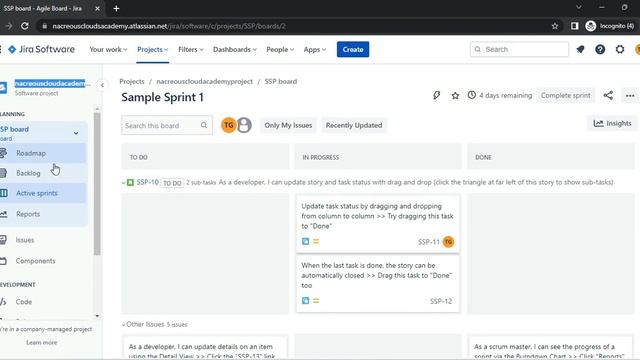
Task: Open the settings gear icon
Action: pyautogui.click(x=620, y=49)
